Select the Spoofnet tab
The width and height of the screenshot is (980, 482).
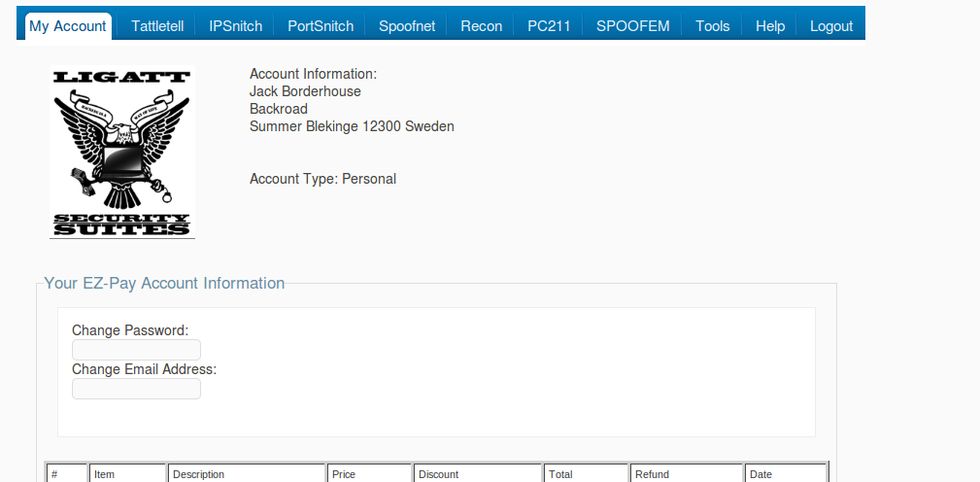point(407,26)
